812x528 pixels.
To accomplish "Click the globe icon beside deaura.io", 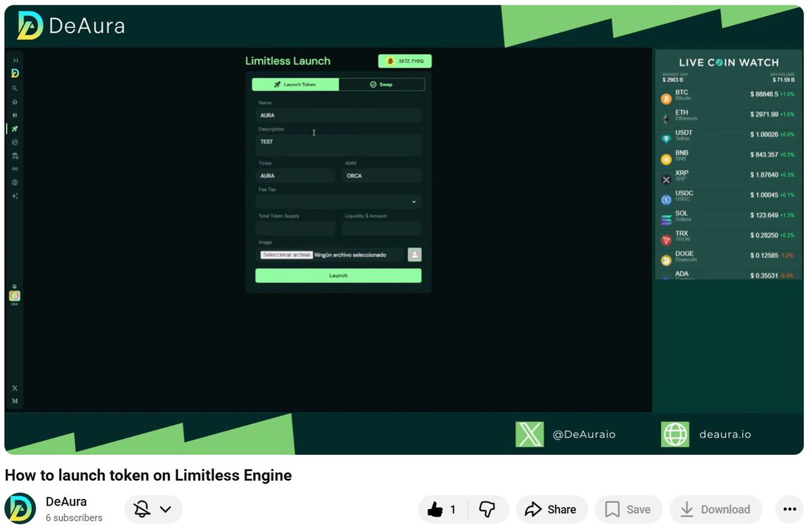I will click(675, 435).
